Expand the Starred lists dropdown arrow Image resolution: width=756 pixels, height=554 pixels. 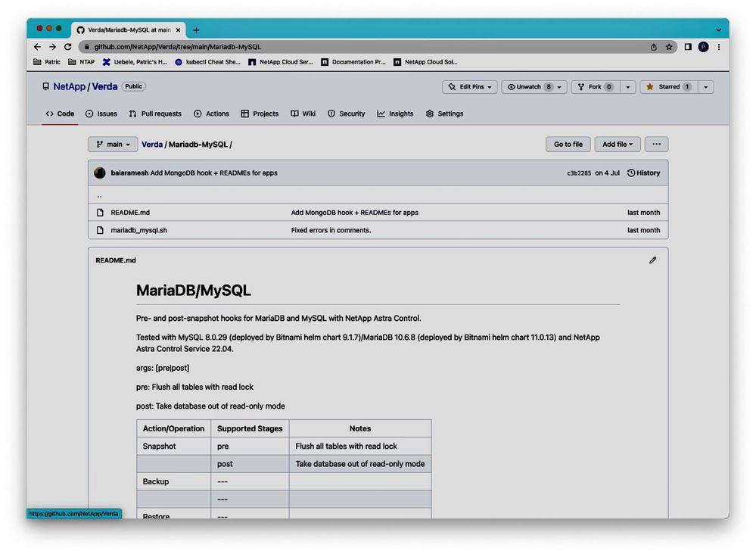coord(706,87)
